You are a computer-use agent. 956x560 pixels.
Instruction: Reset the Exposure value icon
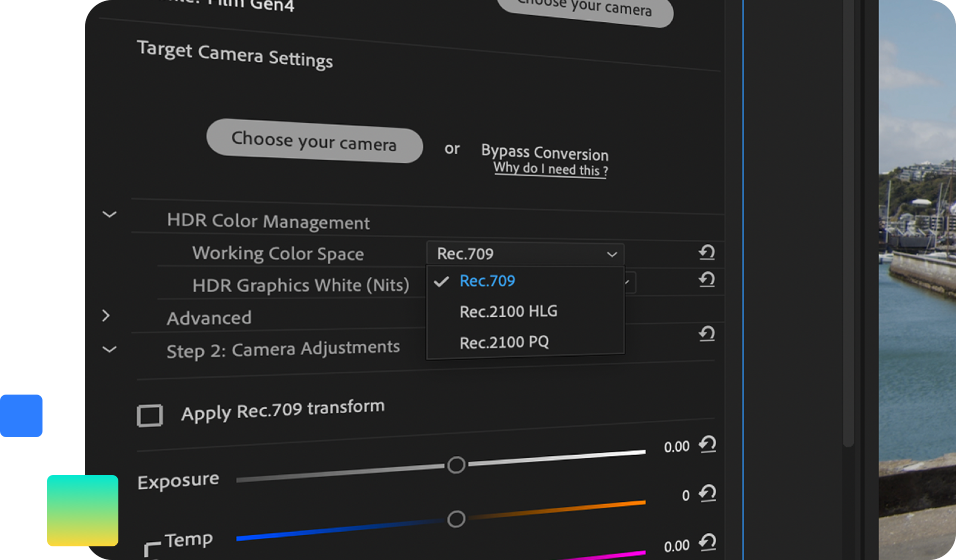tap(708, 445)
